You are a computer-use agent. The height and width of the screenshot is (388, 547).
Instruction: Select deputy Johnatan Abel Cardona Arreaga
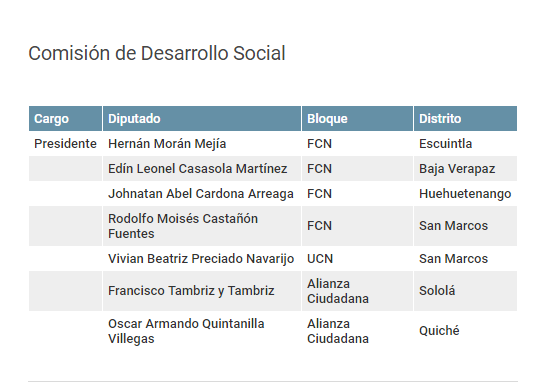click(x=201, y=194)
